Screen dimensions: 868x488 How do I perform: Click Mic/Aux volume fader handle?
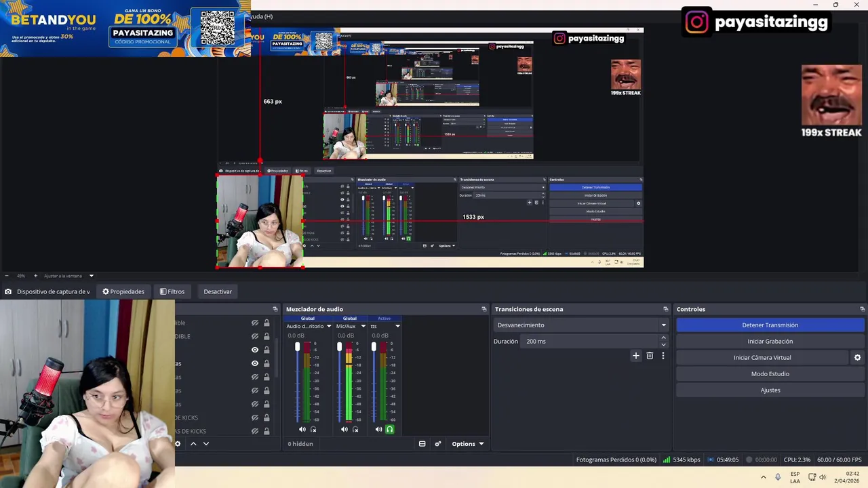point(339,347)
